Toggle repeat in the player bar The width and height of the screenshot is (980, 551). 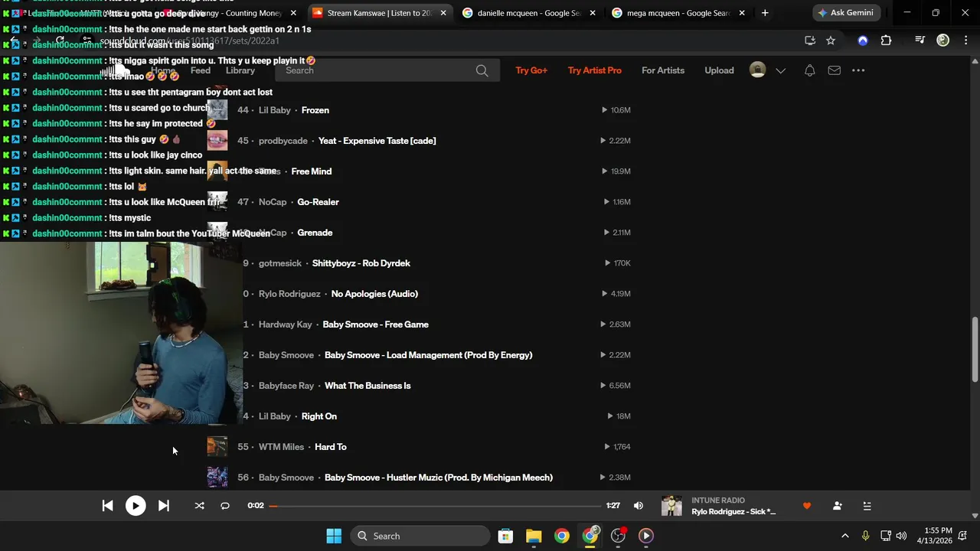coord(225,506)
